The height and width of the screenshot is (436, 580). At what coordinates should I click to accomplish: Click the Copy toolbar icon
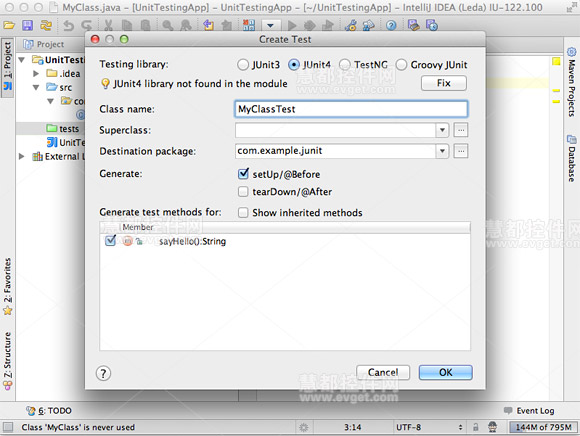point(127,25)
